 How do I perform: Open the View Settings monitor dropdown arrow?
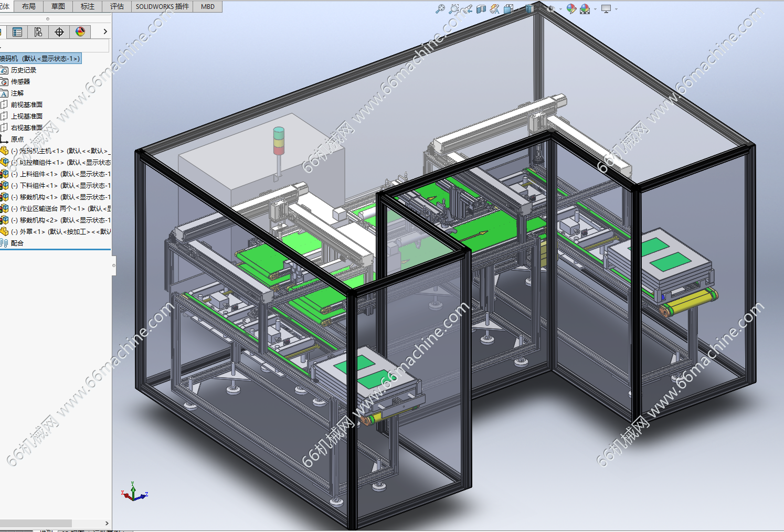[x=616, y=9]
